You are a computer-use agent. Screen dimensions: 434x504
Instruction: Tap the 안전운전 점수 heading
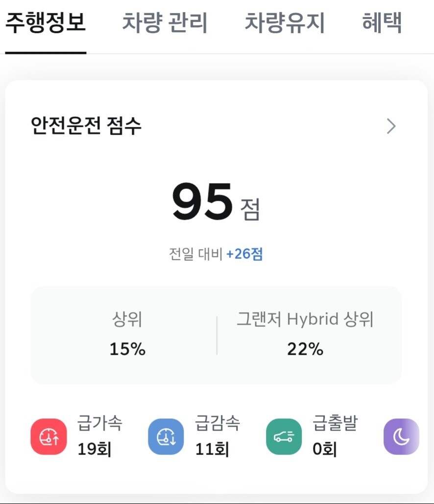point(86,126)
